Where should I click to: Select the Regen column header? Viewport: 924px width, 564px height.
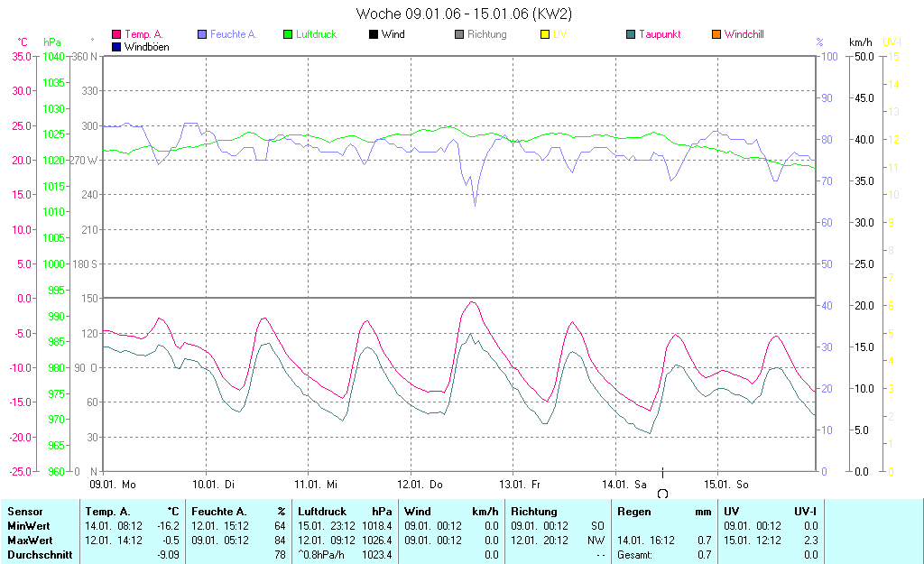pos(633,512)
